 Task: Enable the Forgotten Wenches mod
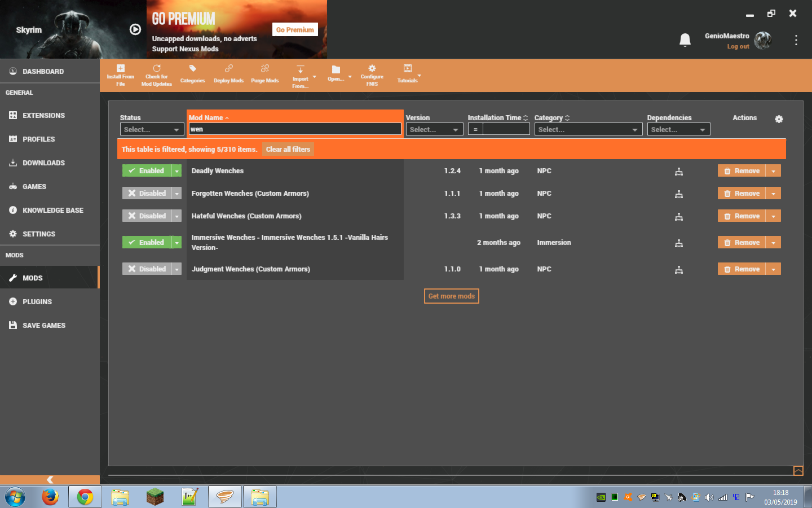click(x=147, y=193)
